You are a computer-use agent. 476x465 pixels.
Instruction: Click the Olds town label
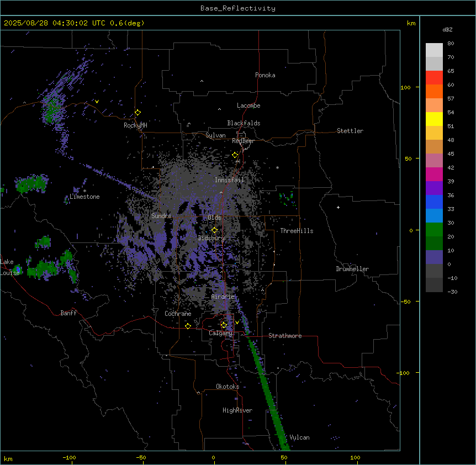(214, 218)
